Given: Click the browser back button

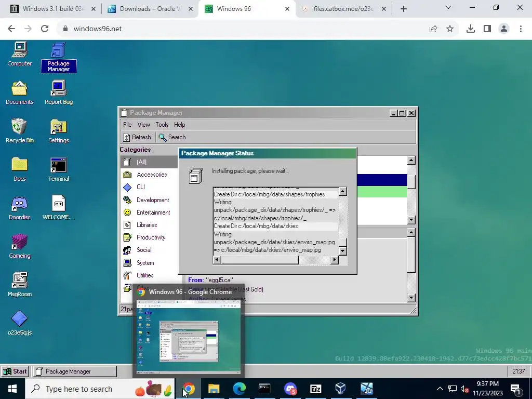Looking at the screenshot, I should pyautogui.click(x=11, y=29).
